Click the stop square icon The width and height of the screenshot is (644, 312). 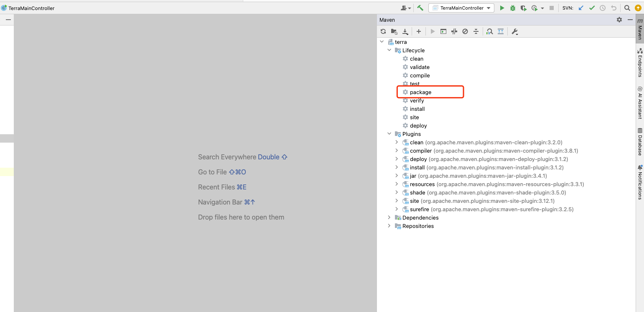(552, 8)
